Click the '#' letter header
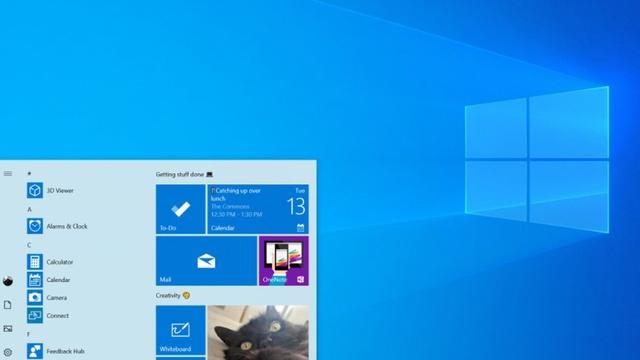This screenshot has width=640, height=360. [29, 173]
